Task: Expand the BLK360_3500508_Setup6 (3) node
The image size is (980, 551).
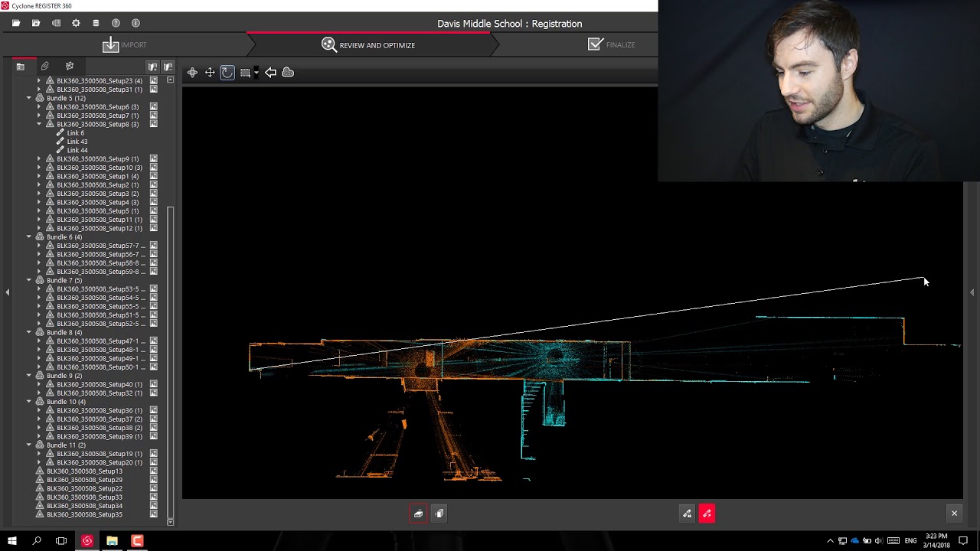Action: point(39,106)
